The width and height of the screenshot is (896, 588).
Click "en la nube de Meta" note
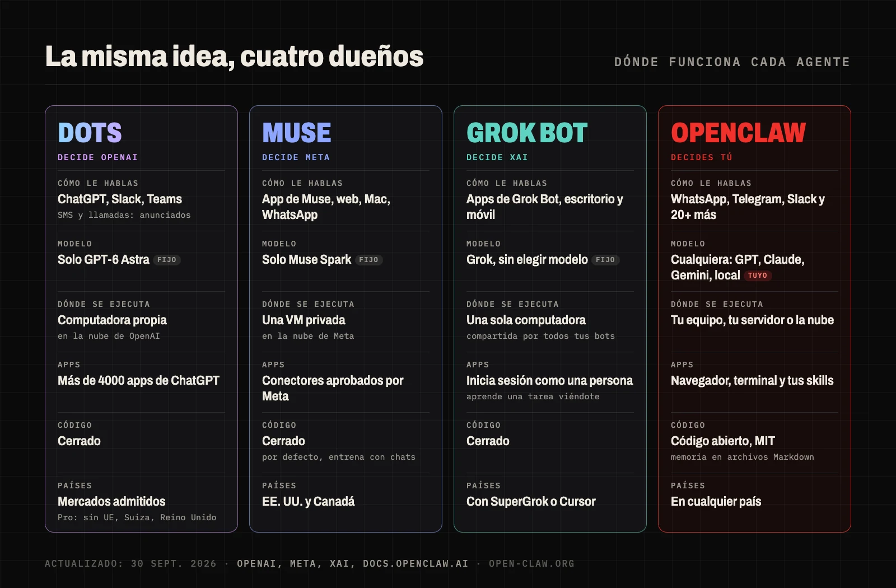[308, 336]
